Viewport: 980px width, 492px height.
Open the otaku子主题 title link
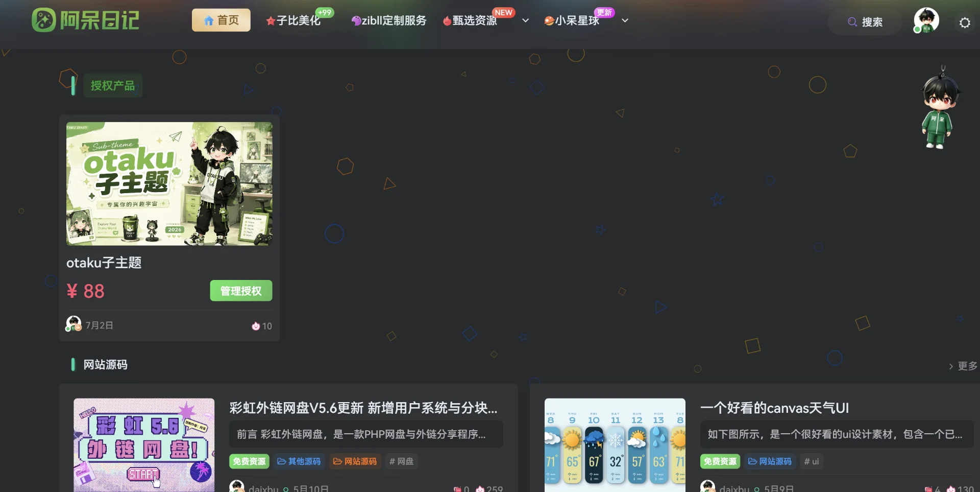(104, 263)
